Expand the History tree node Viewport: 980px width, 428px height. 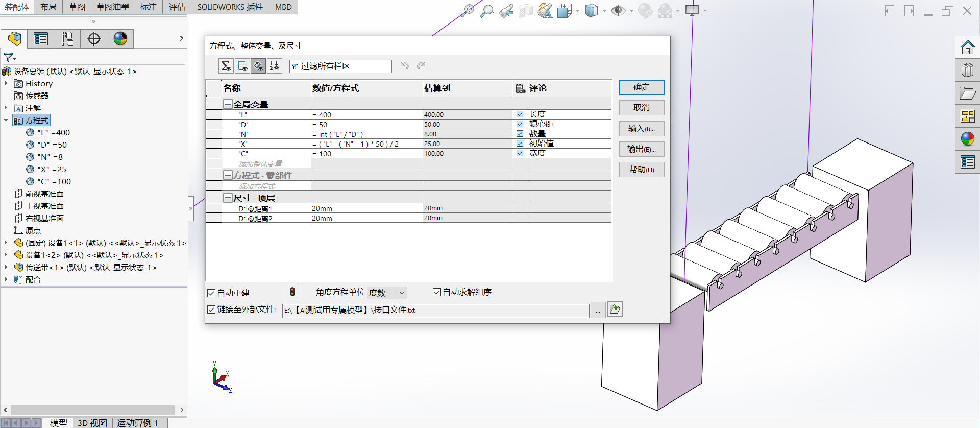6,83
